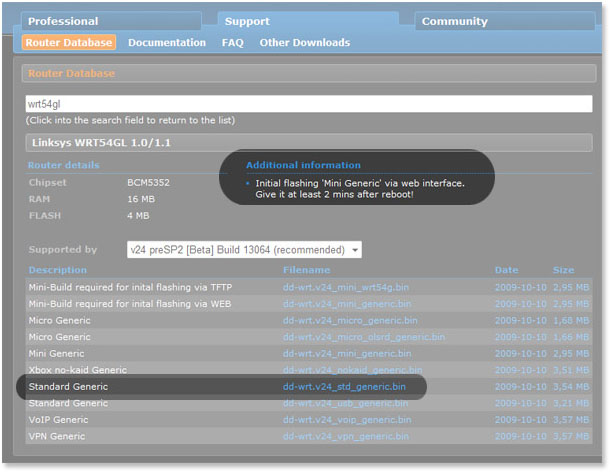Viewport: 610px width, 472px height.
Task: Download dd-wrt.v24_mini_generic.bin for WEB flashing row
Action: [347, 304]
